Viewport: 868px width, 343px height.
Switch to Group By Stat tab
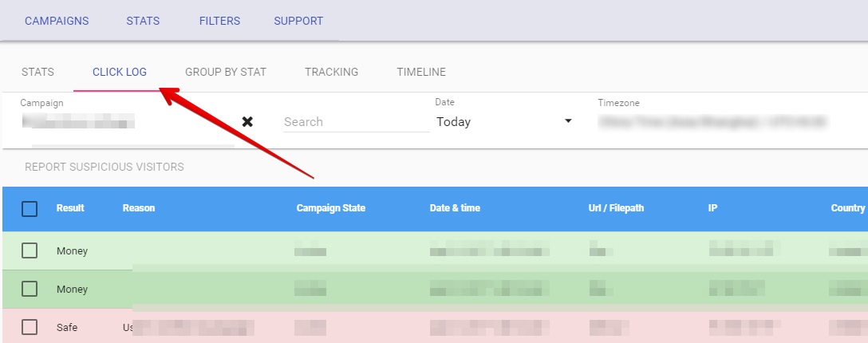point(226,72)
